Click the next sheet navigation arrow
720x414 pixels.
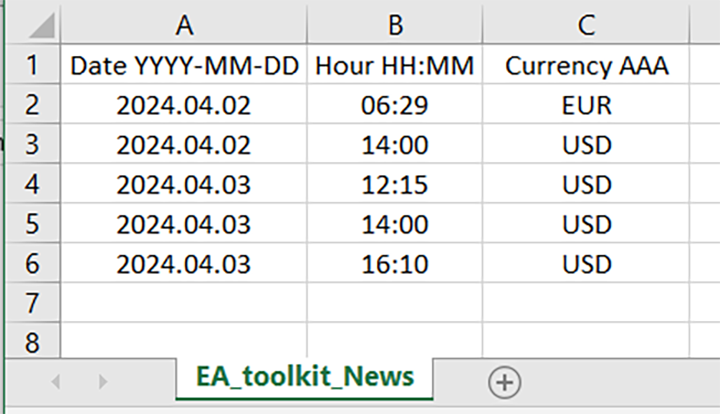pos(102,381)
